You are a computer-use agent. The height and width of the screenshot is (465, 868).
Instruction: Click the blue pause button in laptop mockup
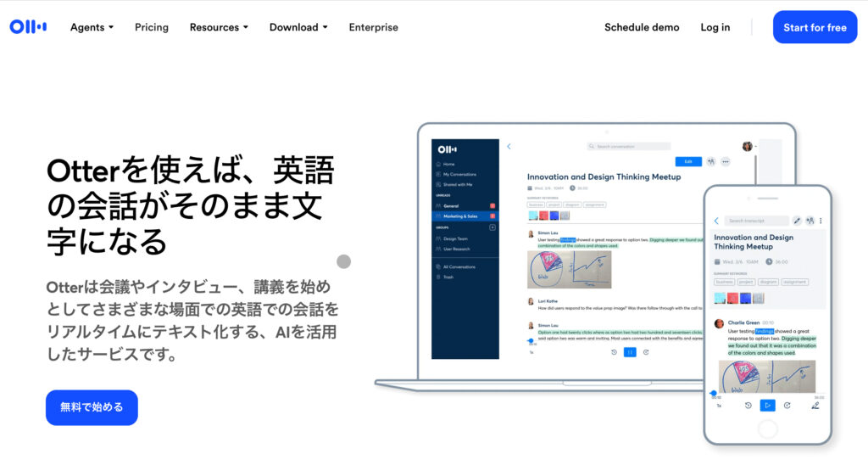pos(630,352)
